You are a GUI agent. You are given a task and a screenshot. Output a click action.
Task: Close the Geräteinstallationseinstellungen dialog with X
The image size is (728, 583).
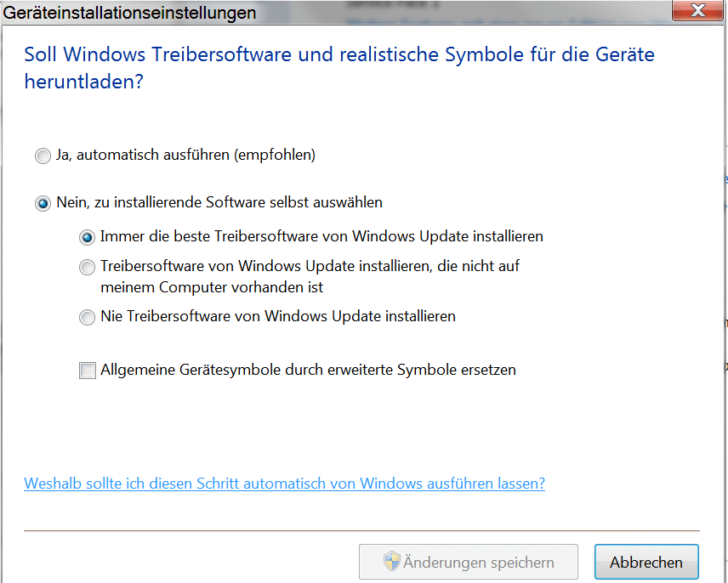coord(698,11)
